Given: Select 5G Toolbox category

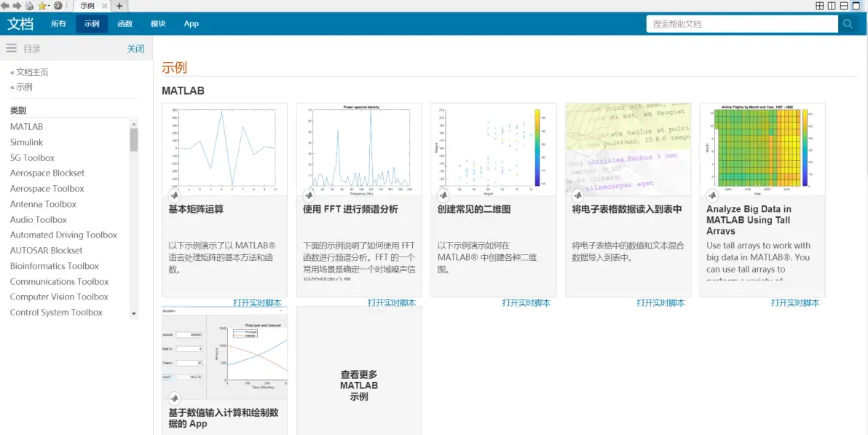Looking at the screenshot, I should pos(32,158).
